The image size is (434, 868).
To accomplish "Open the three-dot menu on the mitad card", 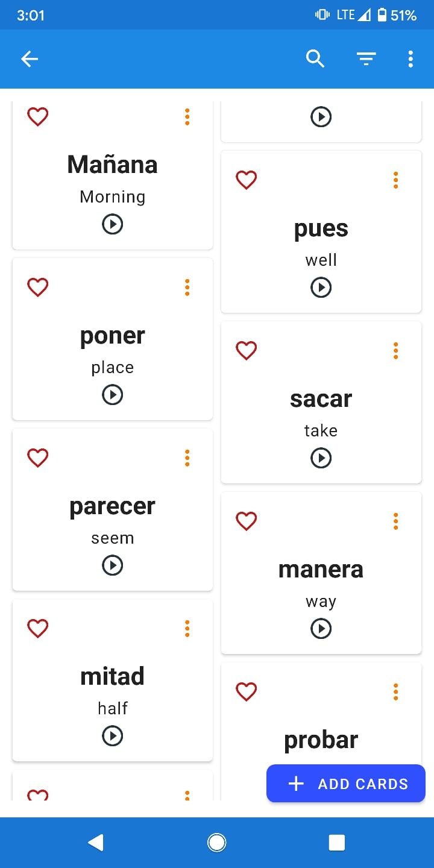I will (x=187, y=628).
